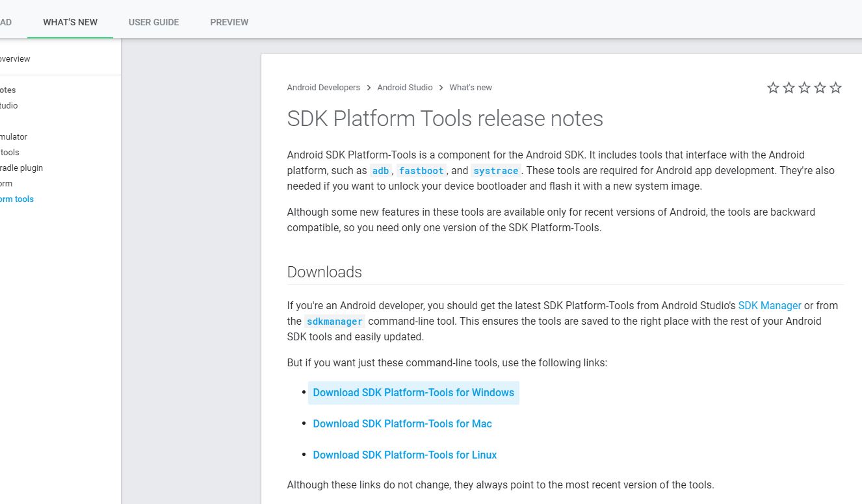The height and width of the screenshot is (504, 862).
Task: Rate the page four stars
Action: pyautogui.click(x=820, y=88)
